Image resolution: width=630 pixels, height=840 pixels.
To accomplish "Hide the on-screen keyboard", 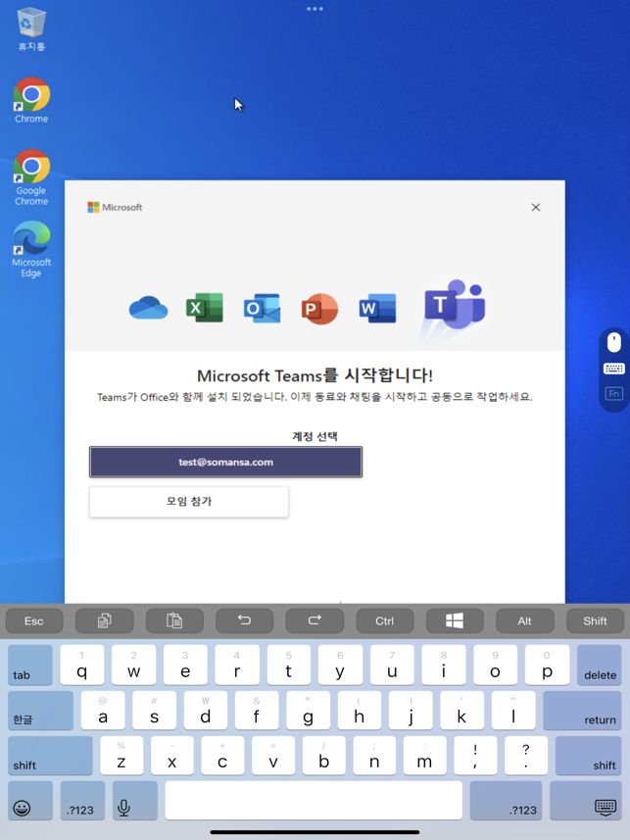I will [x=586, y=801].
